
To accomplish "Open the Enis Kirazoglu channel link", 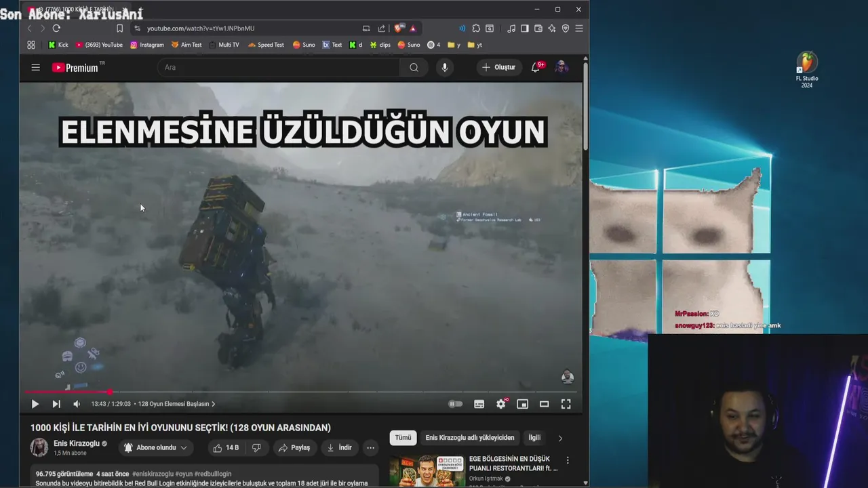I will tap(77, 443).
